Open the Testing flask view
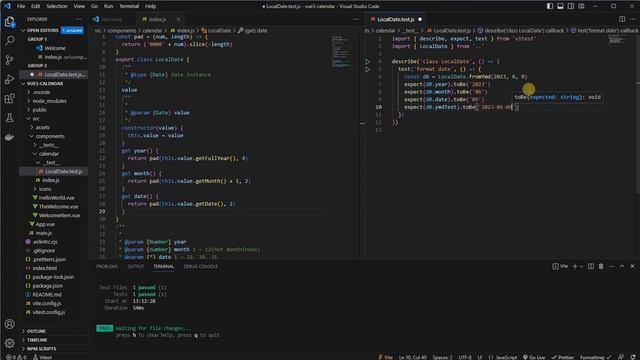The width and height of the screenshot is (640, 360). click(9, 118)
